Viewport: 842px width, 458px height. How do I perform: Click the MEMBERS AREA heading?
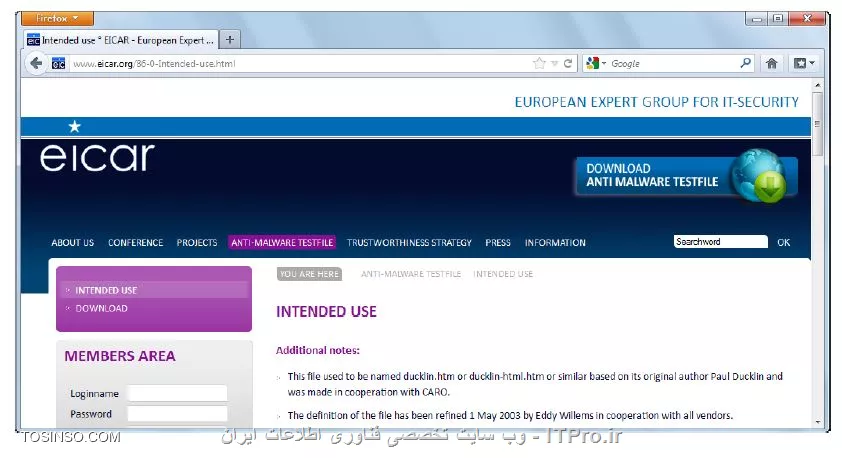pyautogui.click(x=120, y=356)
